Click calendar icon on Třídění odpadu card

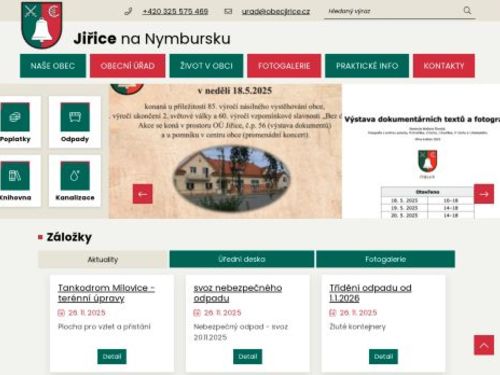point(332,313)
